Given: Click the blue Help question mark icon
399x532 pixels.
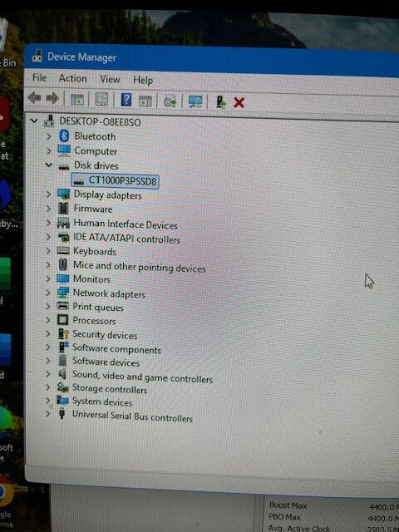Looking at the screenshot, I should coord(126,100).
